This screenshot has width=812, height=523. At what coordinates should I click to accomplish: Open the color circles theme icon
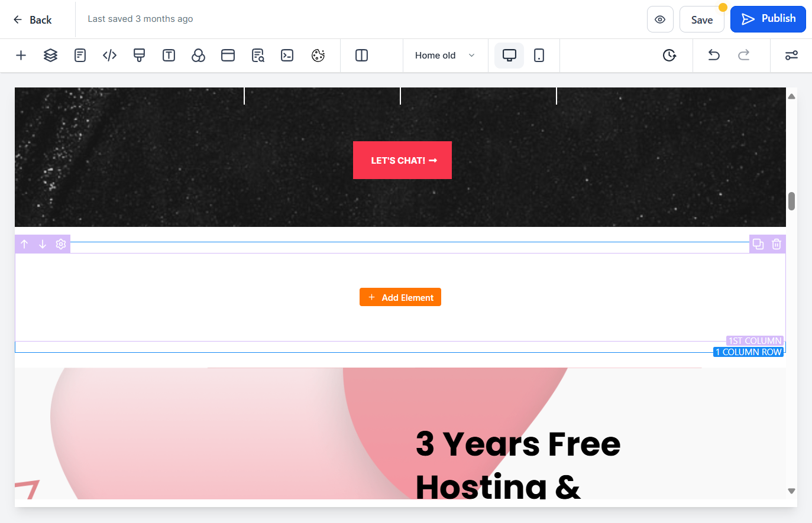coord(198,56)
